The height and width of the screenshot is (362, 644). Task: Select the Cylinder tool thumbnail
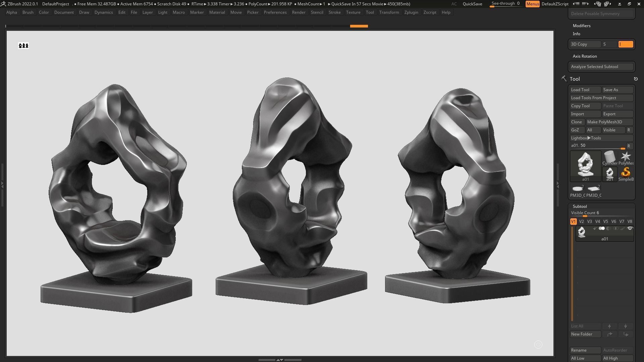click(x=610, y=158)
